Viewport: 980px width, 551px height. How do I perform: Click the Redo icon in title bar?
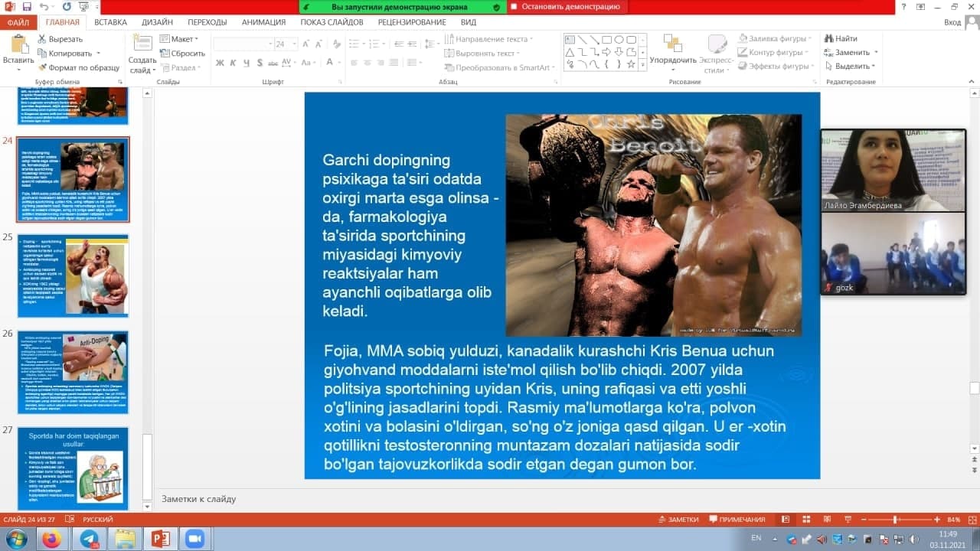pos(67,7)
